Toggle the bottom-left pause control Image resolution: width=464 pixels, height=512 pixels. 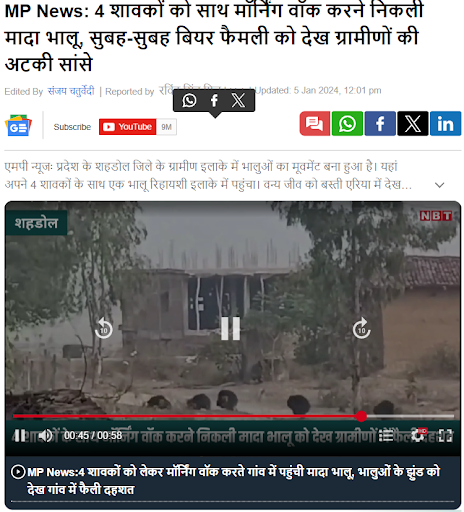[20, 435]
